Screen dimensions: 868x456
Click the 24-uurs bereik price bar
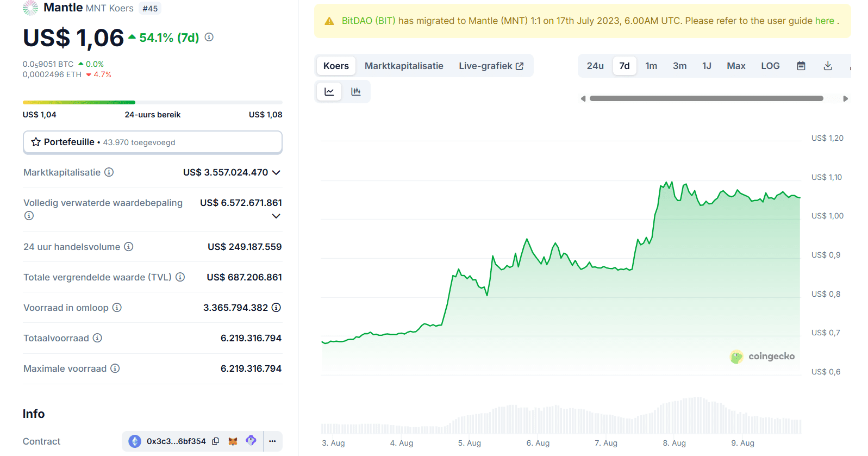(153, 102)
